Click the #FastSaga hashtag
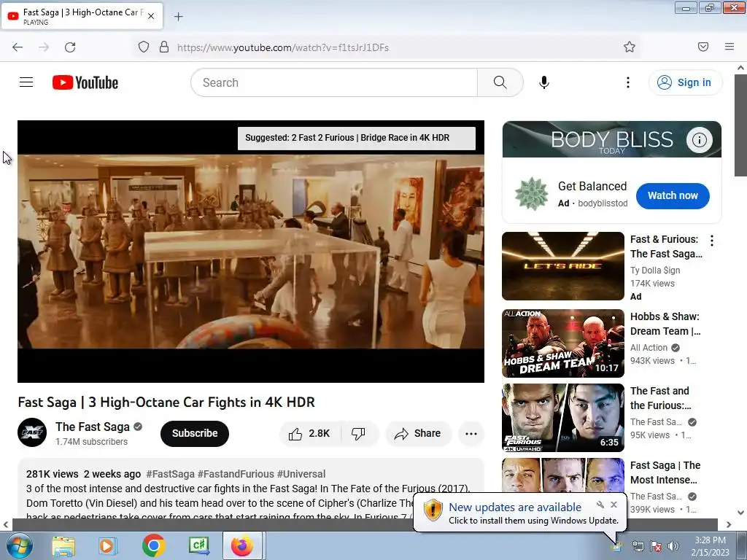The height and width of the screenshot is (560, 747). click(x=170, y=474)
